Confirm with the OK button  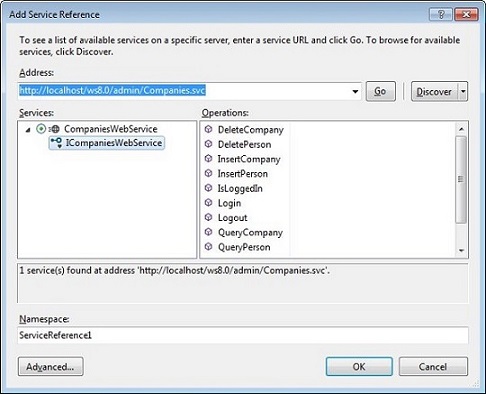359,367
